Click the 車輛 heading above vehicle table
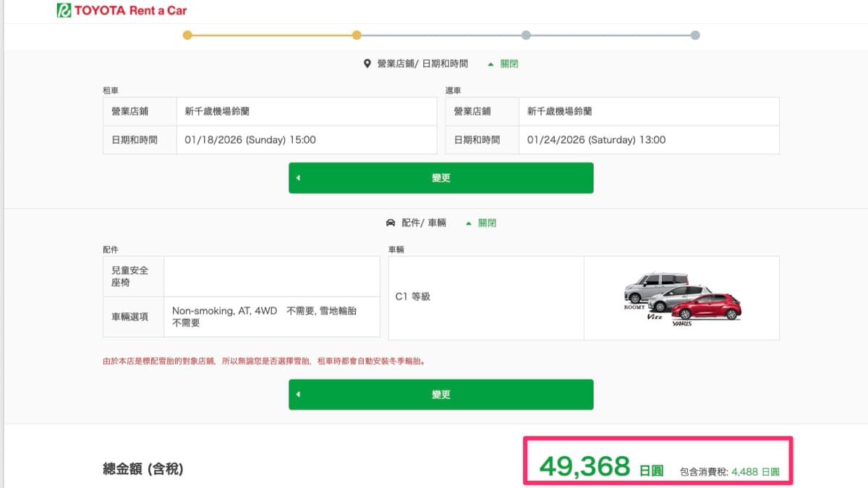868x488 pixels. click(x=396, y=249)
